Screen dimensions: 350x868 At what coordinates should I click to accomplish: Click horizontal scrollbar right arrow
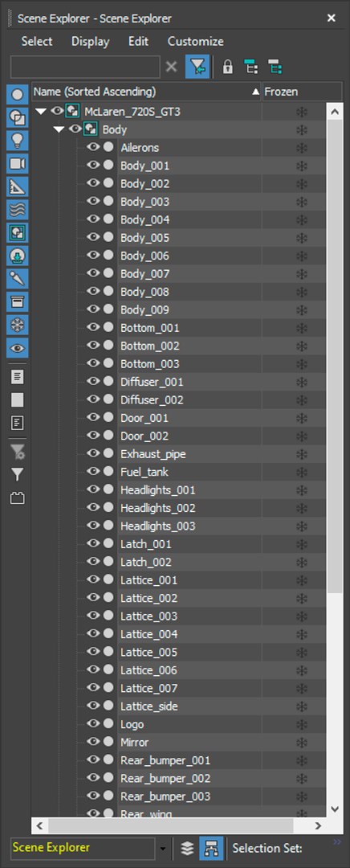tap(318, 826)
